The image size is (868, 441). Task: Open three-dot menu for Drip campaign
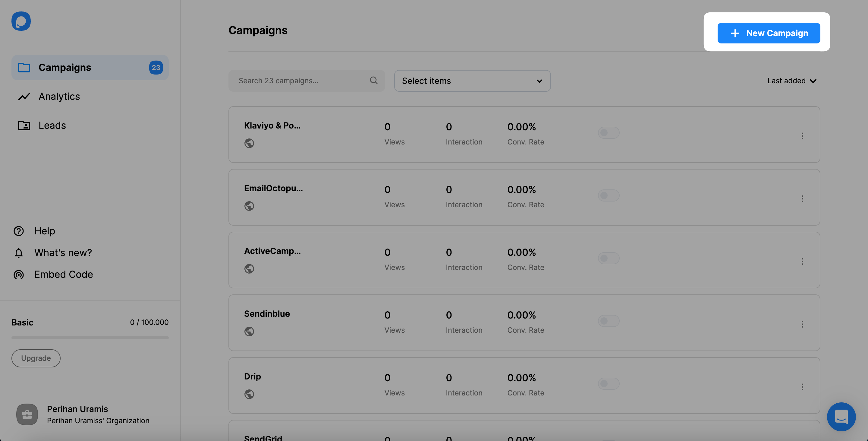click(802, 387)
